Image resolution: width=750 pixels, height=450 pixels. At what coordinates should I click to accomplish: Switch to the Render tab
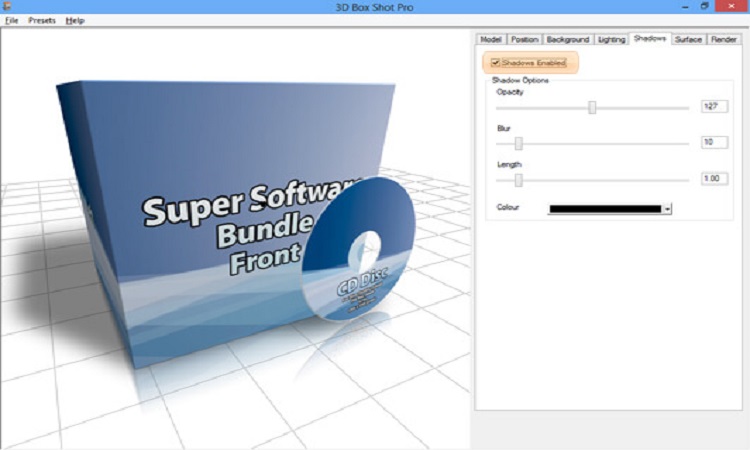pyautogui.click(x=724, y=39)
